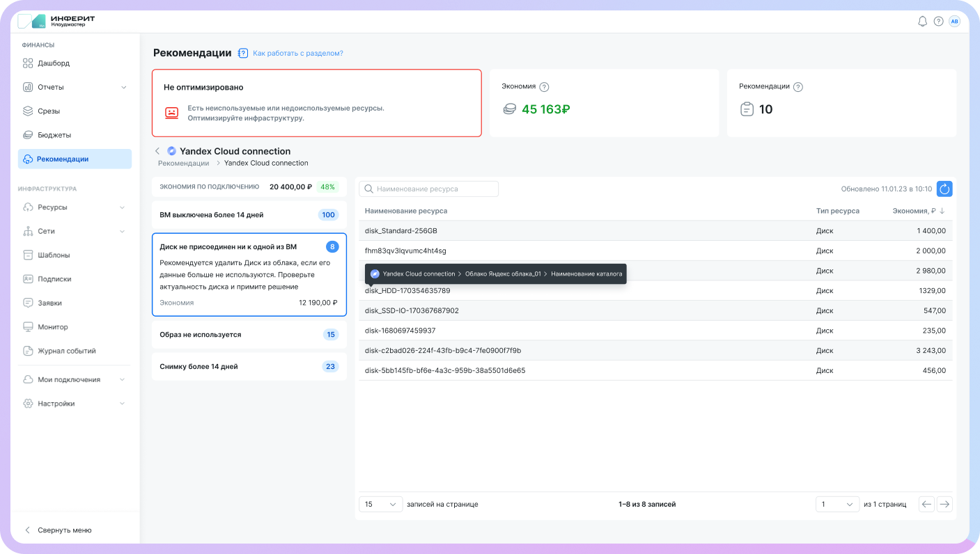Go back using arrow beside Yandex Cloud connection
Screen dimensions: 980x554
(157, 151)
